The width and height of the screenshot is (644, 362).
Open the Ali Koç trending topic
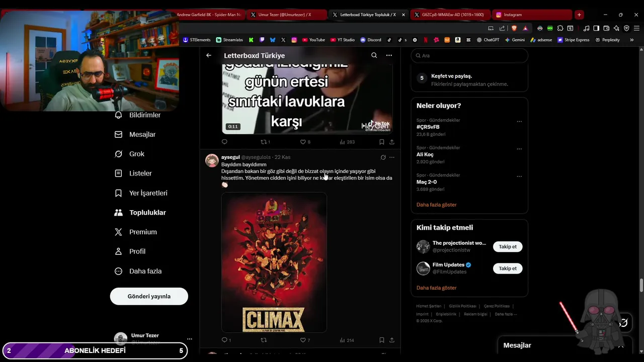[x=425, y=154]
